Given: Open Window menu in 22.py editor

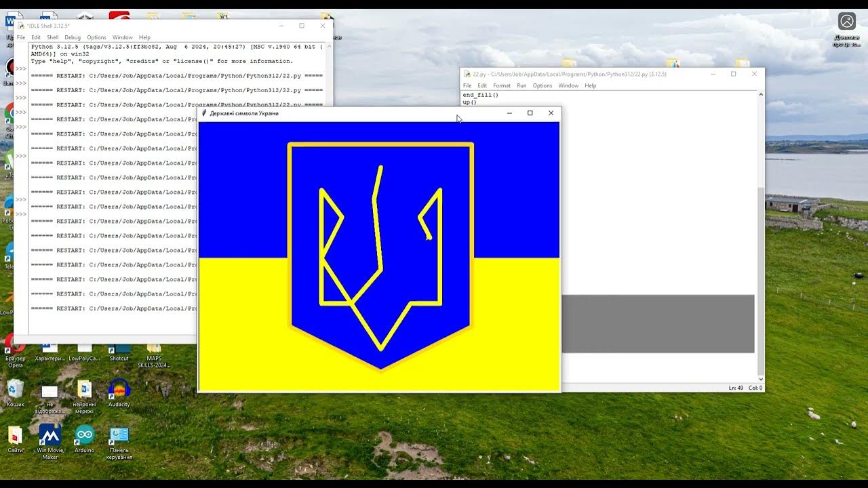Looking at the screenshot, I should pyautogui.click(x=568, y=85).
